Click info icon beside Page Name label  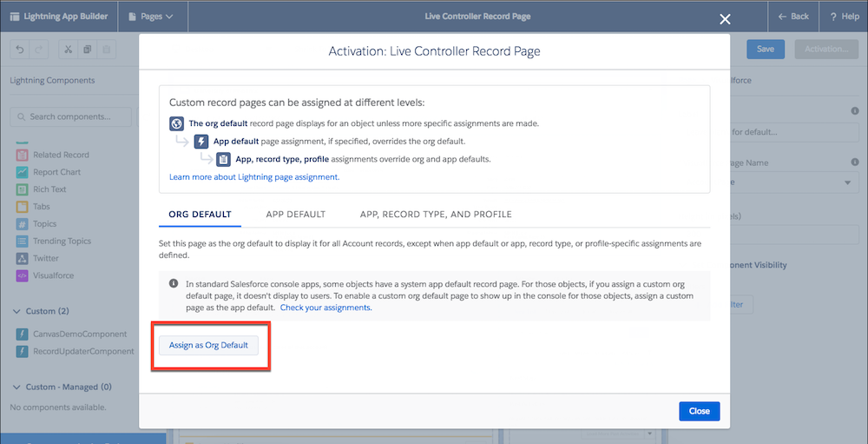click(854, 162)
